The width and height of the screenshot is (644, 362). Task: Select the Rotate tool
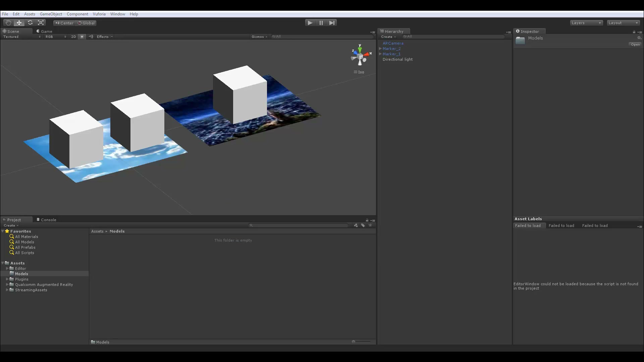coord(30,23)
